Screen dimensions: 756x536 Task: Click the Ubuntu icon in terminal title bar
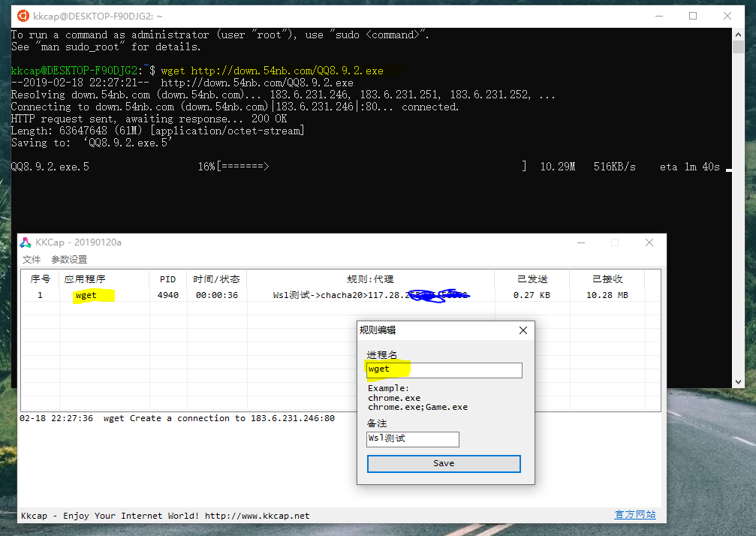[23, 16]
